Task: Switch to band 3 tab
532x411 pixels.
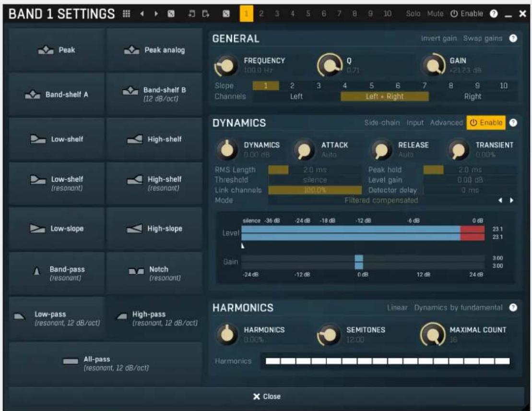Action: (x=277, y=13)
